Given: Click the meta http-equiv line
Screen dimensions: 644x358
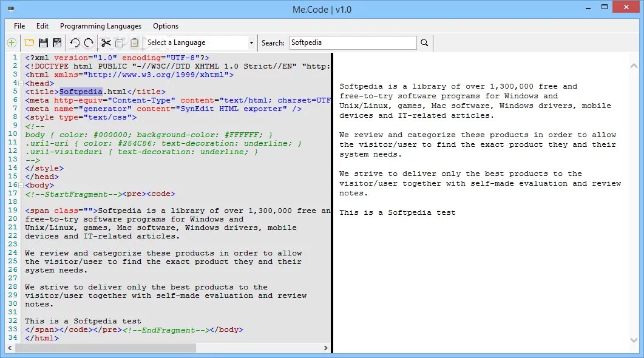Looking at the screenshot, I should point(177,100).
